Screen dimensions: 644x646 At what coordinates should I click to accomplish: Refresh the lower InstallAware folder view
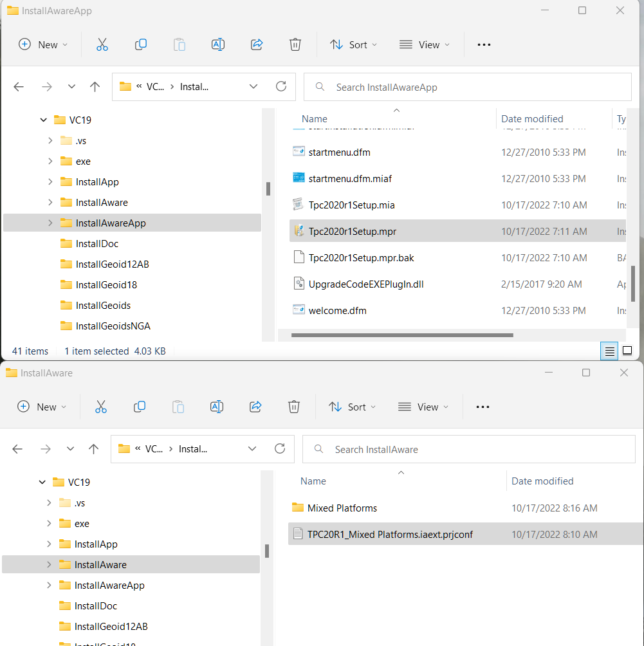[x=280, y=448]
